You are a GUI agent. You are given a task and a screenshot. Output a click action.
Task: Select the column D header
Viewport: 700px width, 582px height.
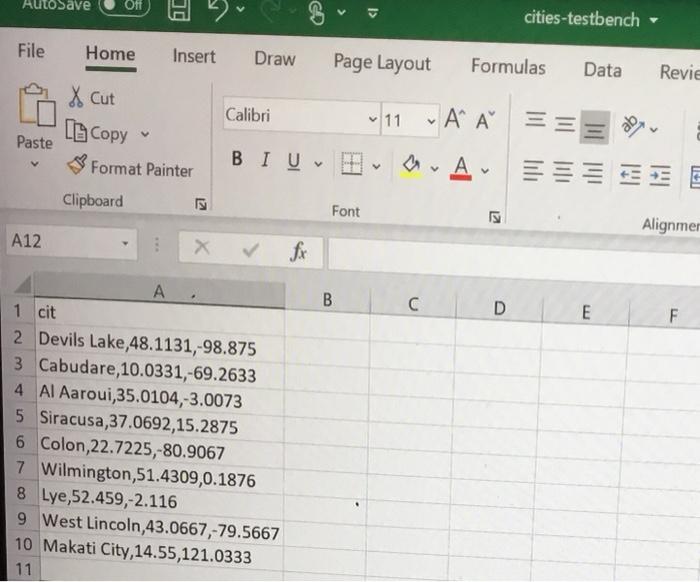[499, 308]
